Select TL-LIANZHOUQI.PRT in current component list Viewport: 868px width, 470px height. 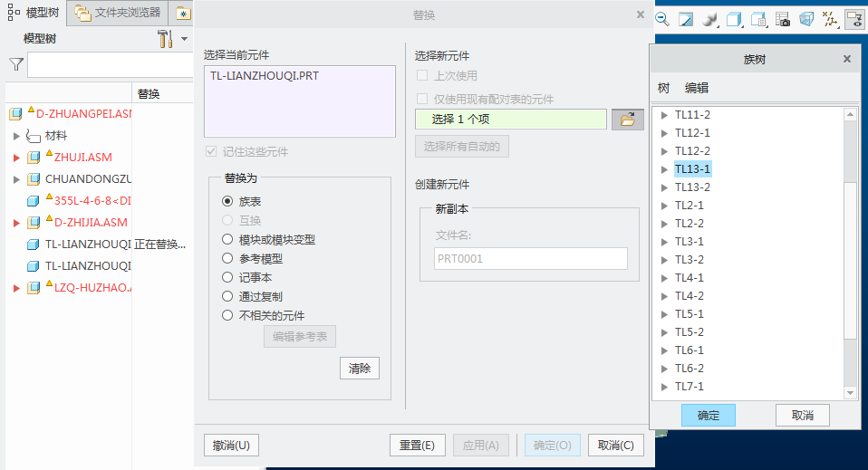pyautogui.click(x=265, y=76)
